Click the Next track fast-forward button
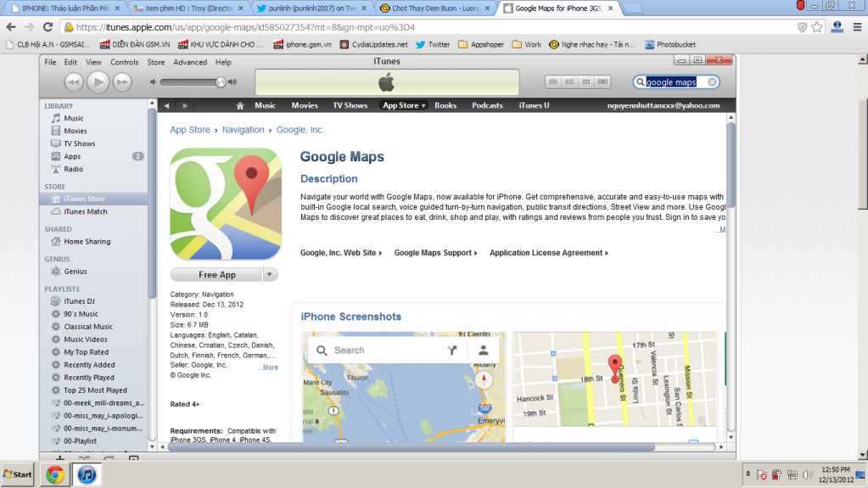 tap(123, 81)
